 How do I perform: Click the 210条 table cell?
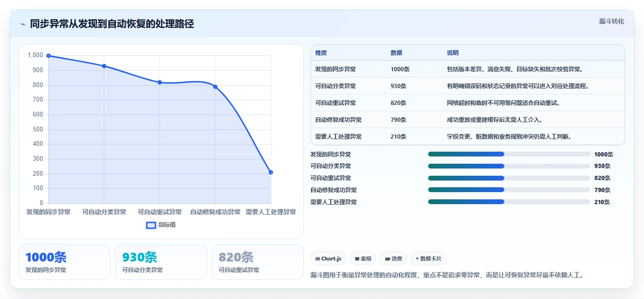coord(399,137)
